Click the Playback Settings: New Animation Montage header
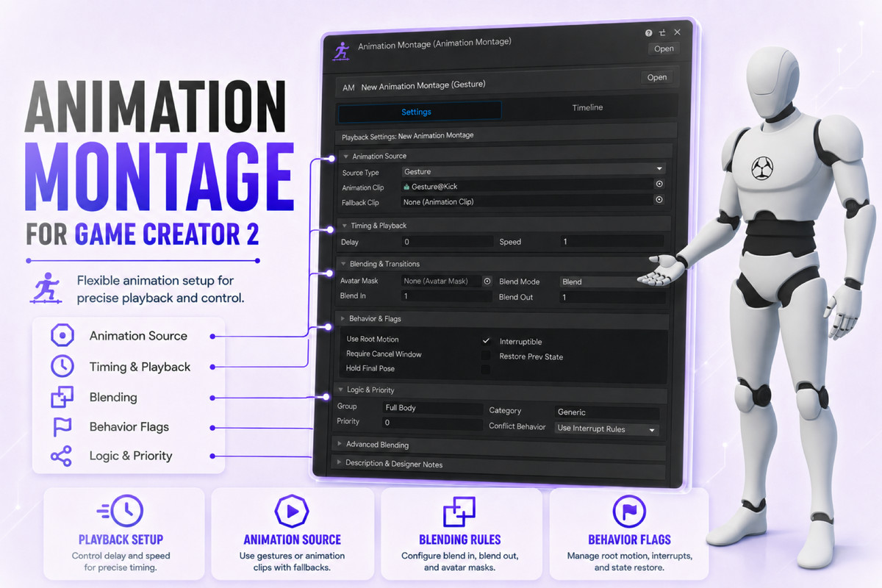The height and width of the screenshot is (588, 882). (407, 136)
